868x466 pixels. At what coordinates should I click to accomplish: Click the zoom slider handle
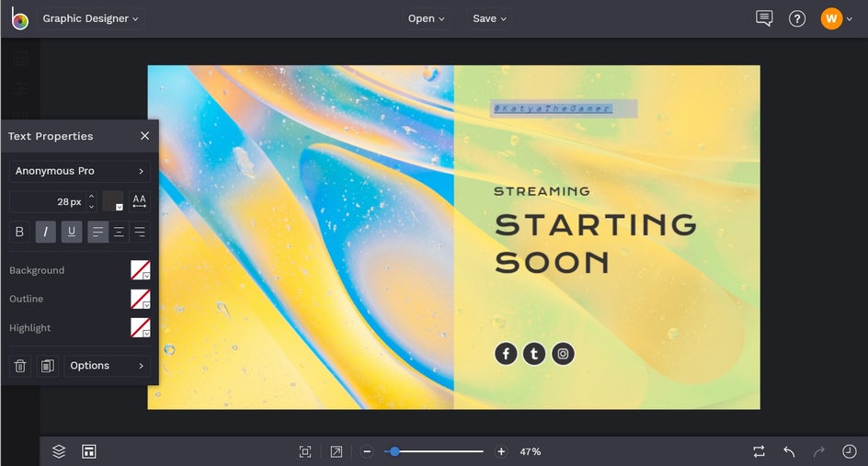394,451
